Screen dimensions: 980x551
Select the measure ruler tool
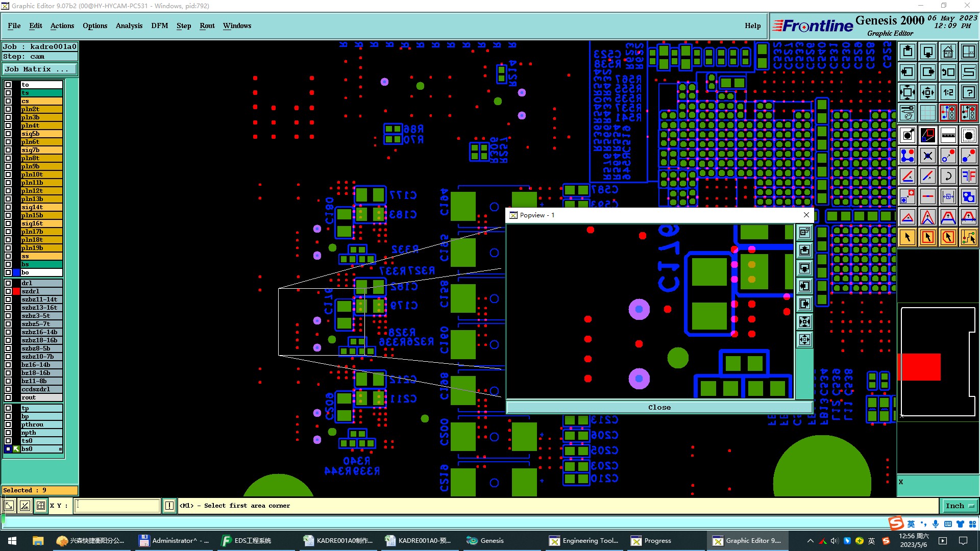[948, 135]
